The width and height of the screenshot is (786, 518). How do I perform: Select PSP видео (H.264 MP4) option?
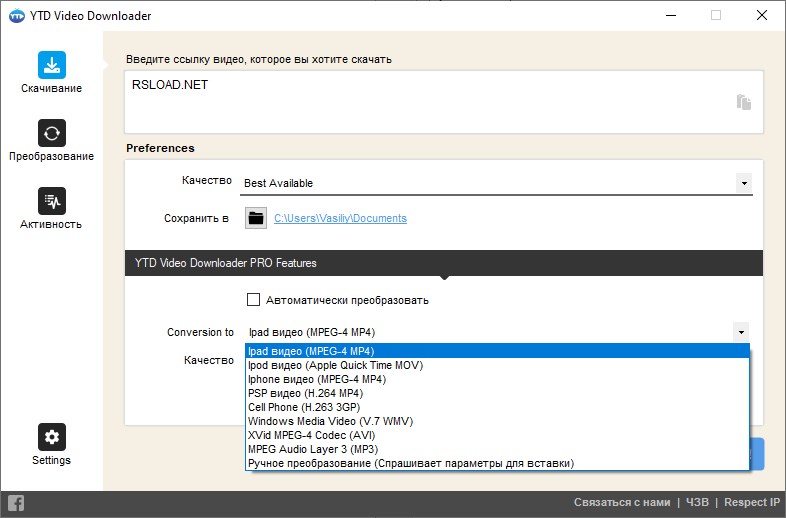[305, 393]
